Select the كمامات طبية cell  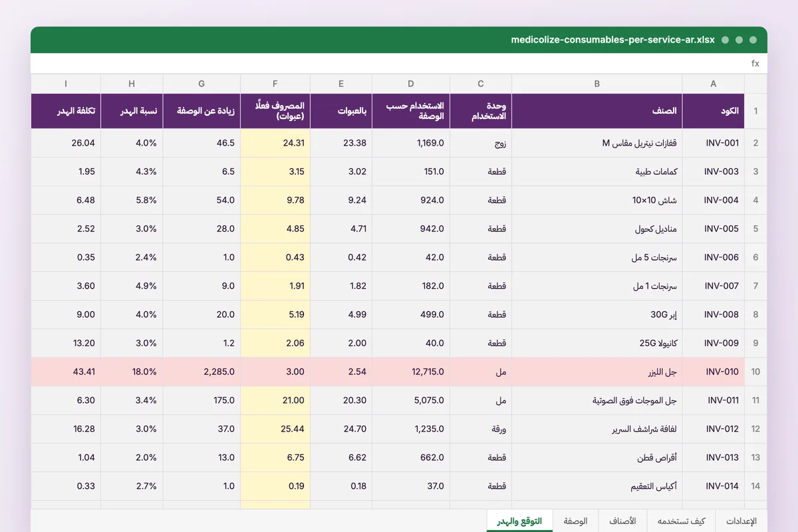click(597, 172)
